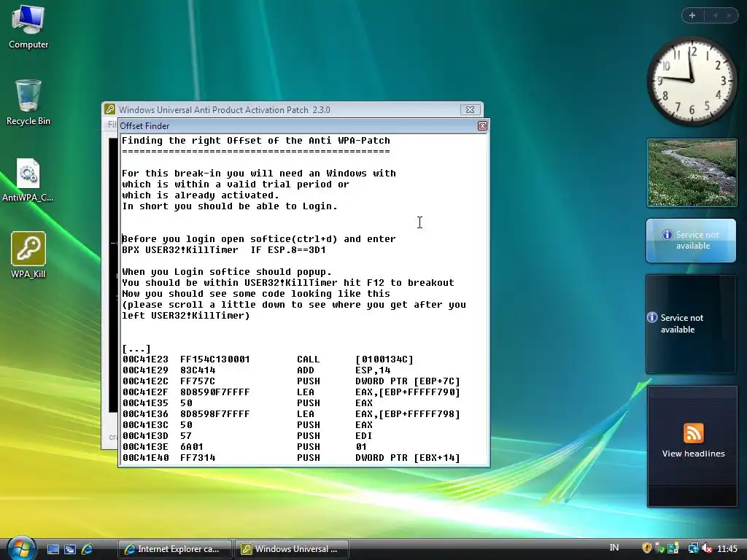Select the WPA_Kill key icon on desktop
Image resolution: width=747 pixels, height=560 pixels.
tap(28, 254)
